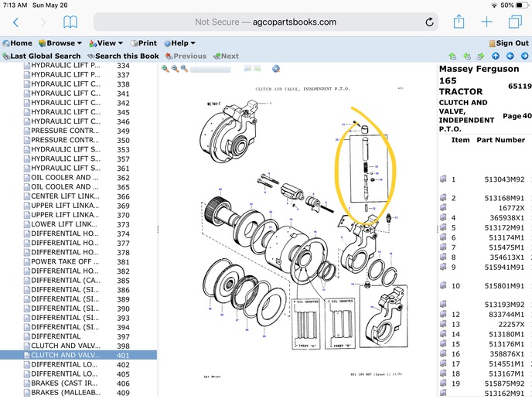
Task: Click Search this Book
Action: (x=123, y=56)
